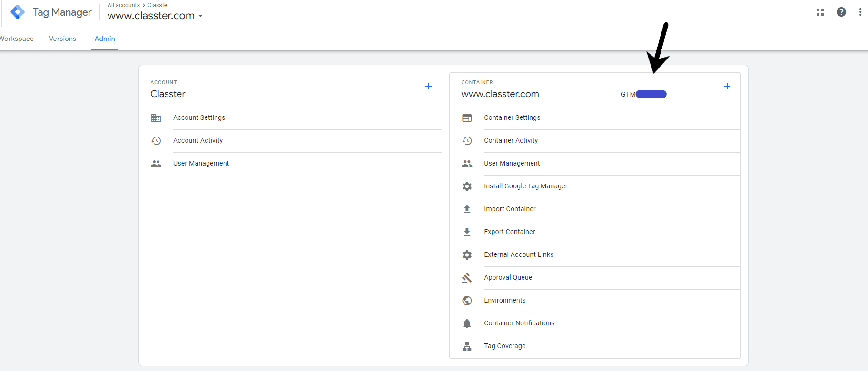
Task: Click the plus icon to create container
Action: pos(727,86)
